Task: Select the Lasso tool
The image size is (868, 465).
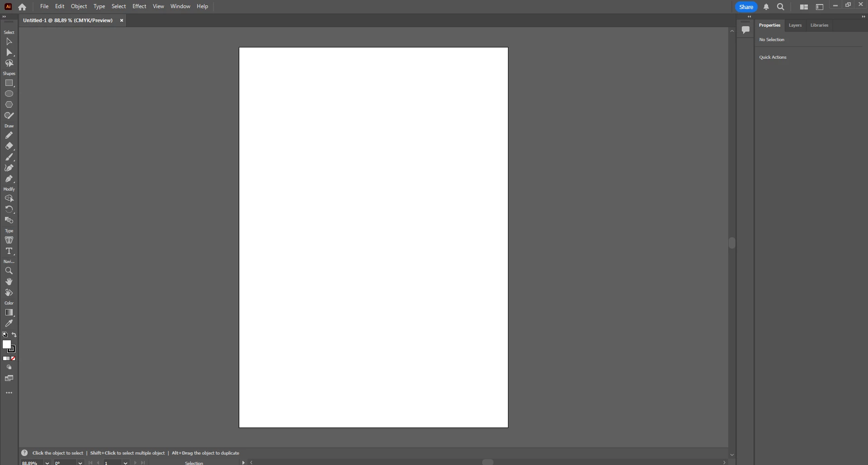Action: [9, 63]
